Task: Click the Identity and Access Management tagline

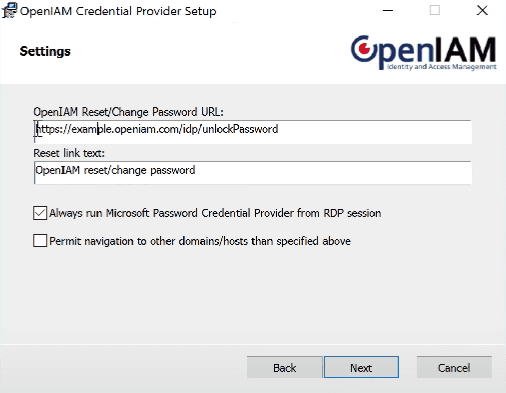Action: [442, 67]
